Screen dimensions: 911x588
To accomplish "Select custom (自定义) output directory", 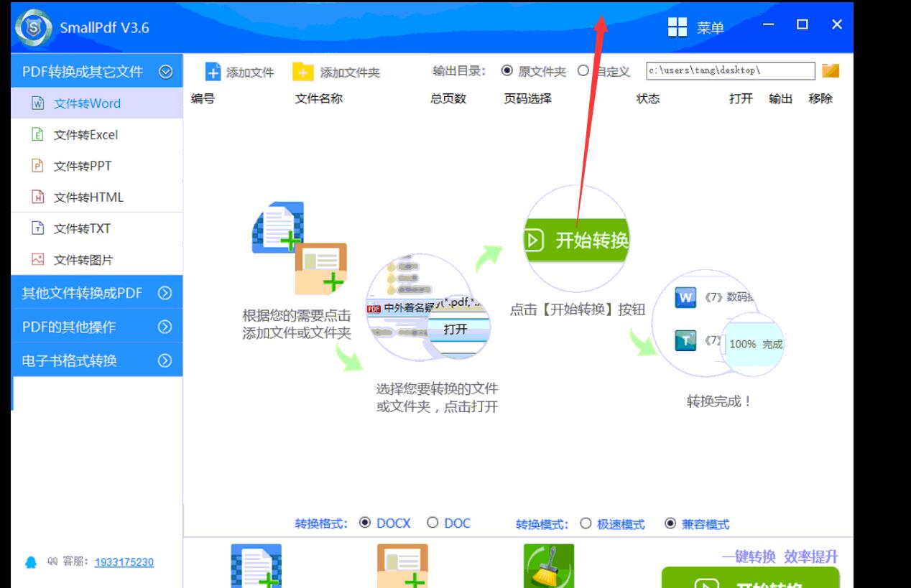I will point(583,71).
